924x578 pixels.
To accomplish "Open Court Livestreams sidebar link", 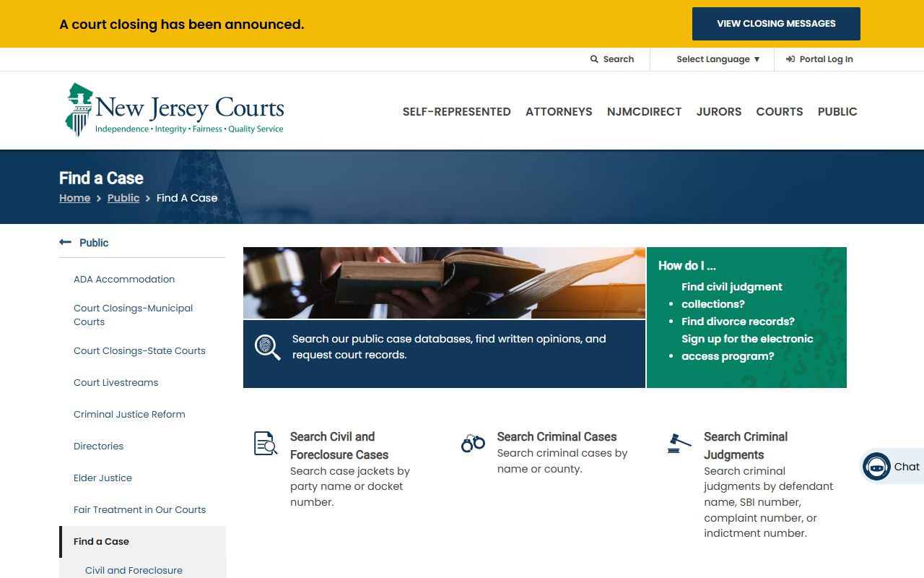I will pos(115,382).
